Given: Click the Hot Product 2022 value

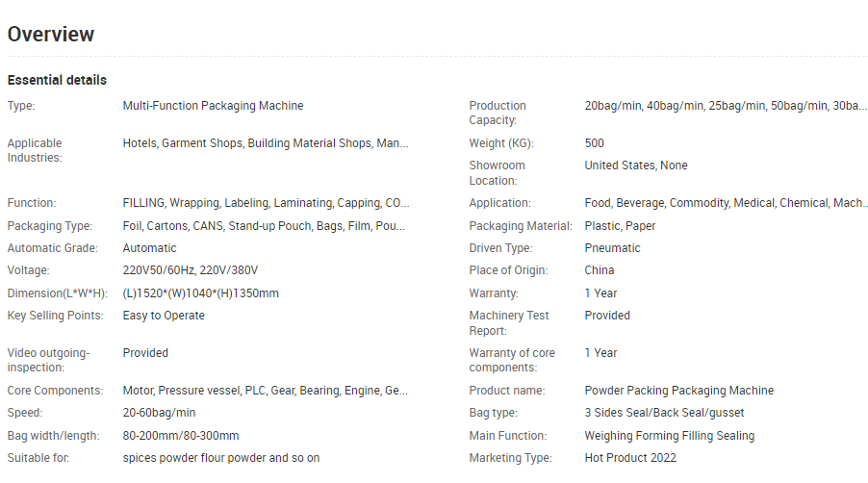Looking at the screenshot, I should [630, 458].
